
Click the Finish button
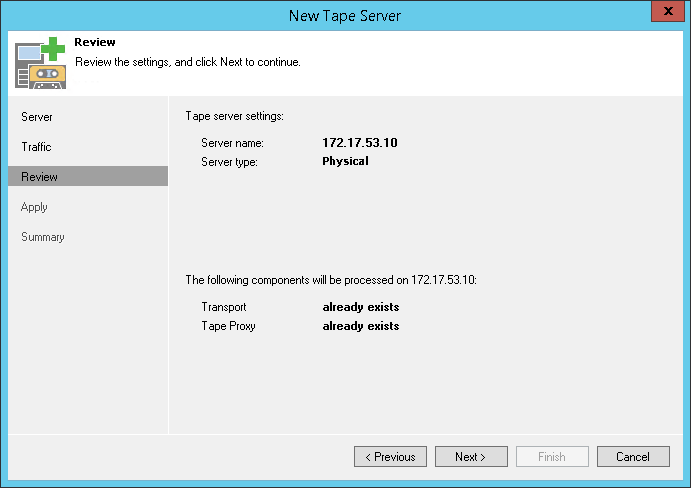pos(552,457)
